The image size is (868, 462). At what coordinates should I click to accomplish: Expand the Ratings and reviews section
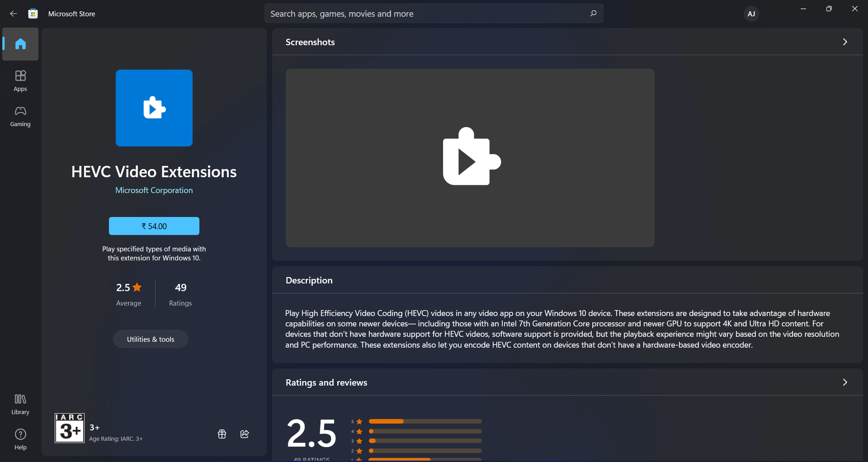coord(844,382)
